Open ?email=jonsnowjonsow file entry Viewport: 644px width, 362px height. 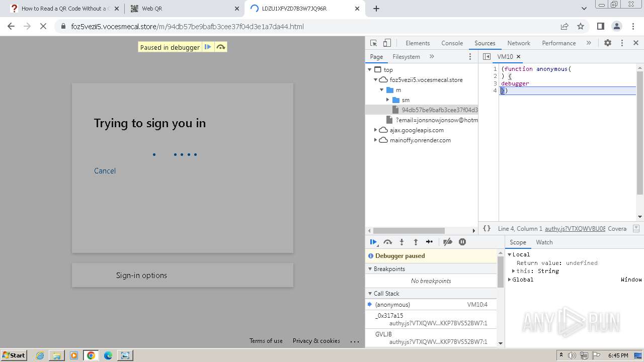pyautogui.click(x=433, y=120)
